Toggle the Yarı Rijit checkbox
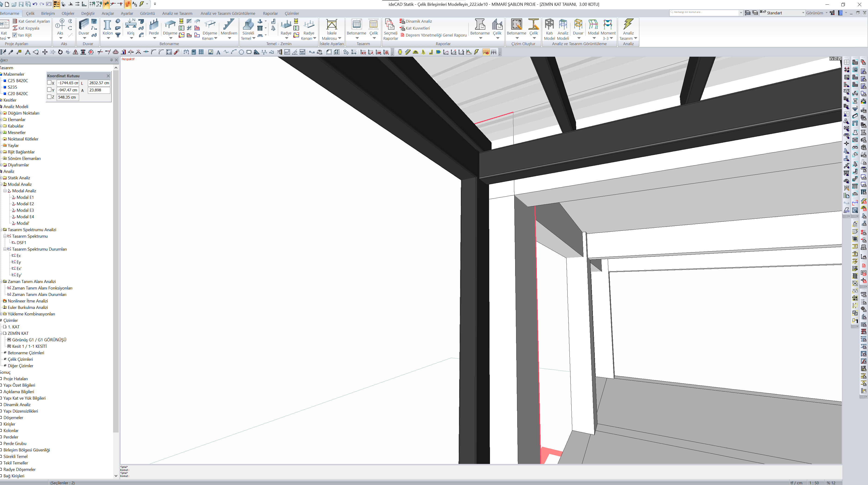 click(15, 35)
